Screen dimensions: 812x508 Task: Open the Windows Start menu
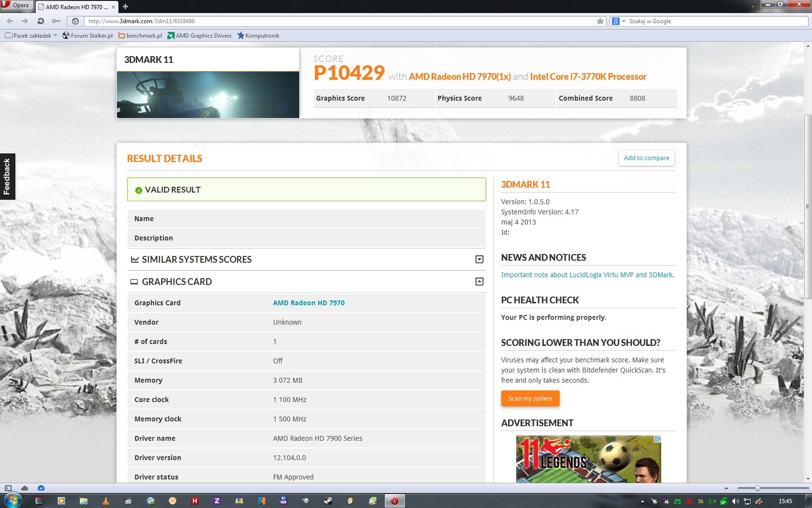point(13,501)
